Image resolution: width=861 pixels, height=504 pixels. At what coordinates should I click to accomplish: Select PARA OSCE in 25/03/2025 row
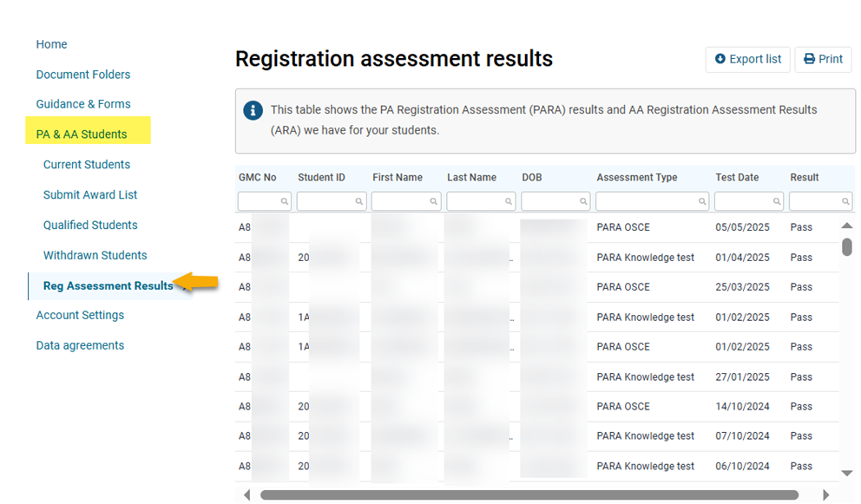pyautogui.click(x=623, y=287)
